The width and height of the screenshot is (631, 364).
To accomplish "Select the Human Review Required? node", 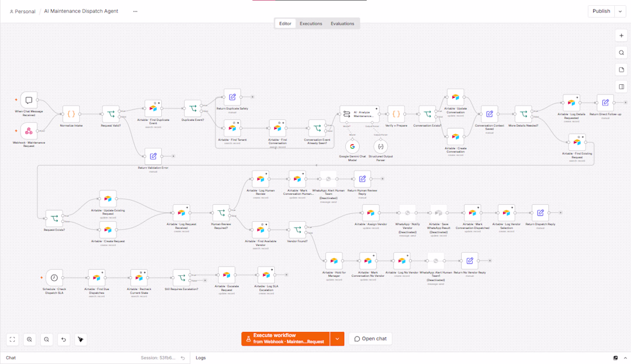I will 221,213.
